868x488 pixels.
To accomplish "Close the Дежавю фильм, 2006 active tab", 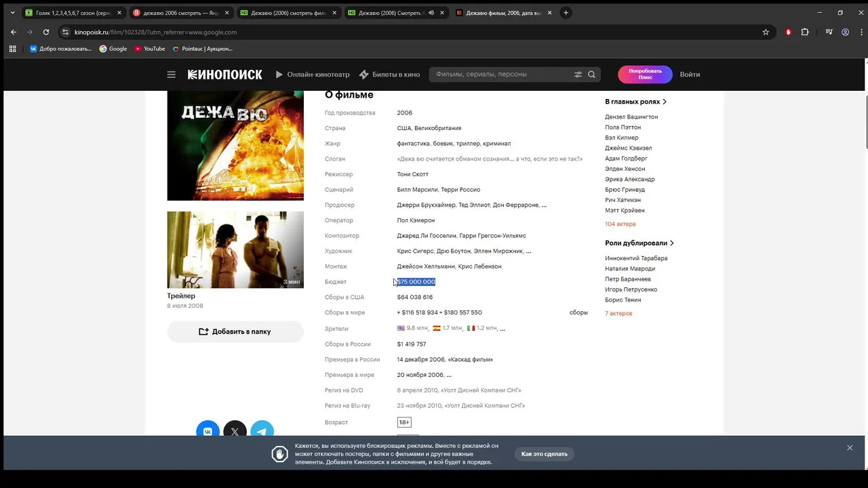I will click(x=549, y=13).
